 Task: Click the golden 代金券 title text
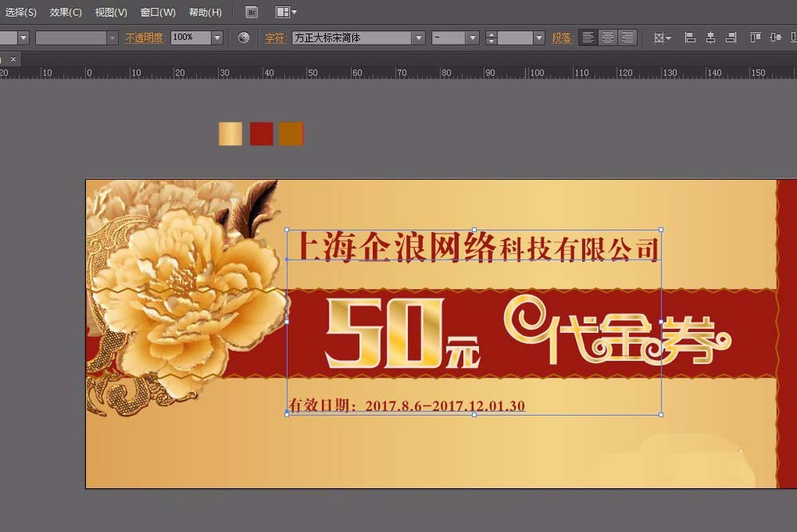618,331
